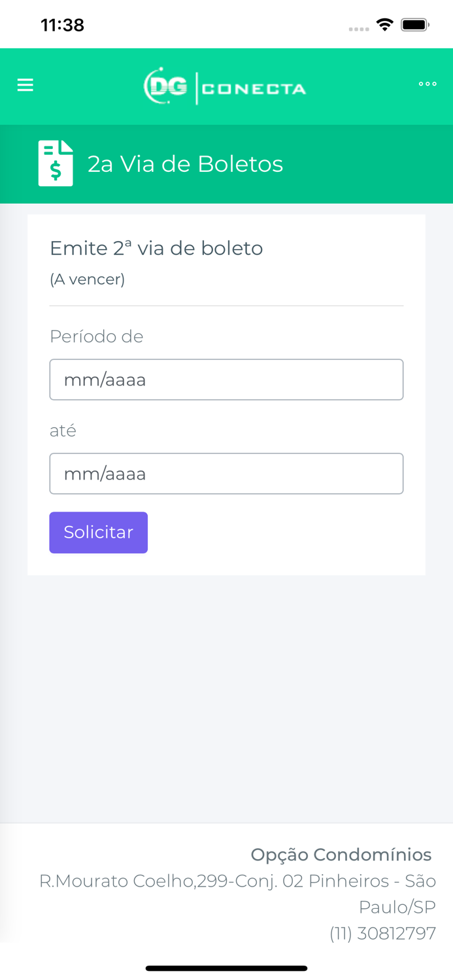Select the 'até' mm/aaaa field
Viewport: 453px width, 980px height.
[227, 473]
